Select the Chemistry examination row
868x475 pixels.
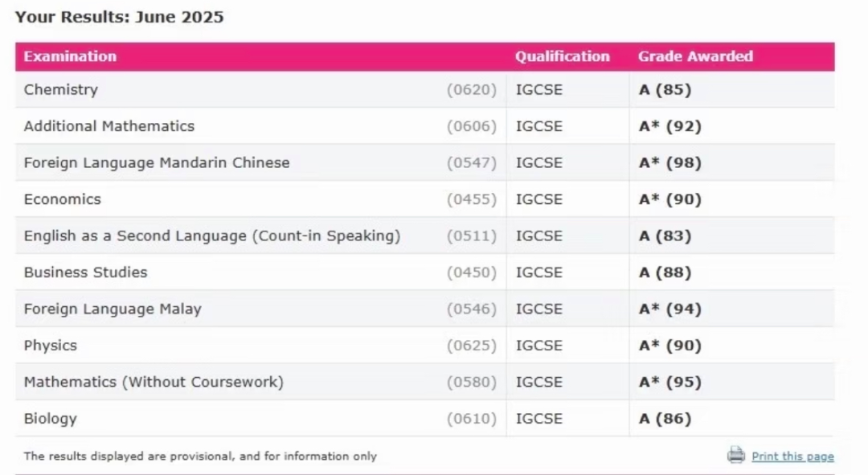point(424,89)
